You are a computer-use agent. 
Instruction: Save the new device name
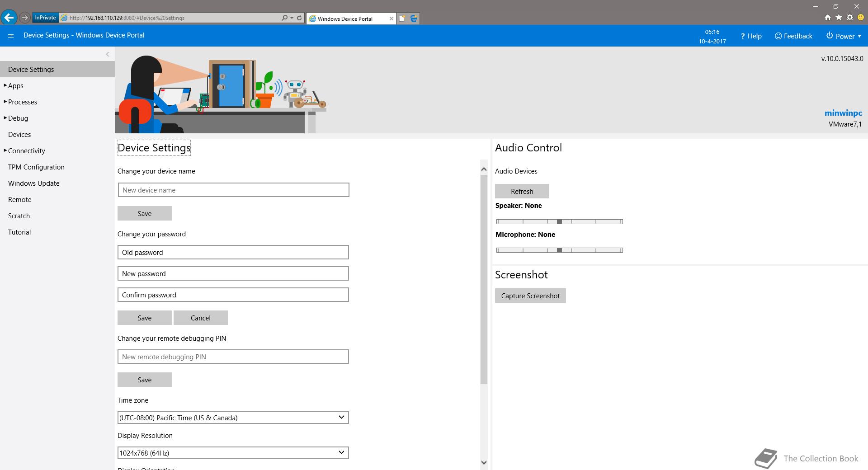[x=145, y=213]
